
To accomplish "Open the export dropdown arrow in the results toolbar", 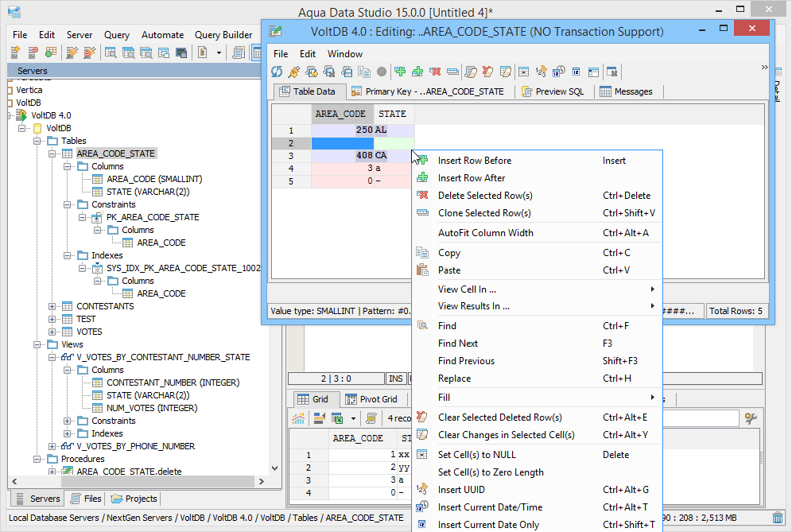I will 353,417.
